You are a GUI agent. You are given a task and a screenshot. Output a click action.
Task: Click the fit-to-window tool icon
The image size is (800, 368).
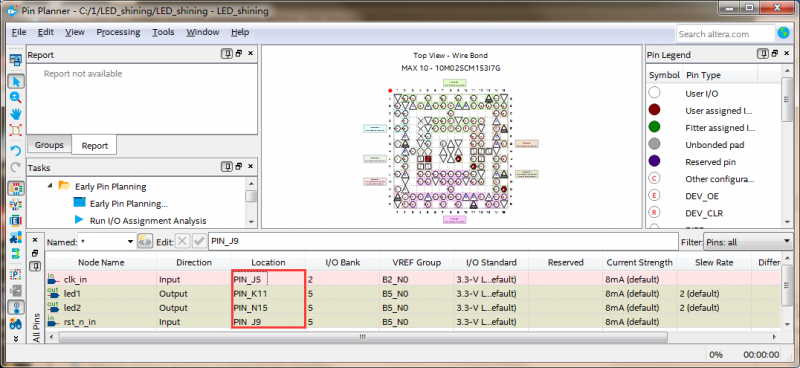[x=16, y=130]
